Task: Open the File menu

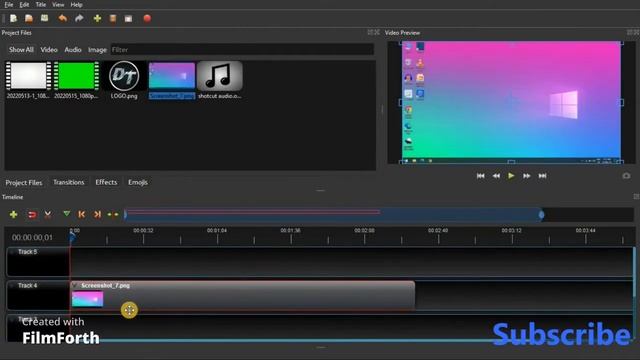Action: 9,4
